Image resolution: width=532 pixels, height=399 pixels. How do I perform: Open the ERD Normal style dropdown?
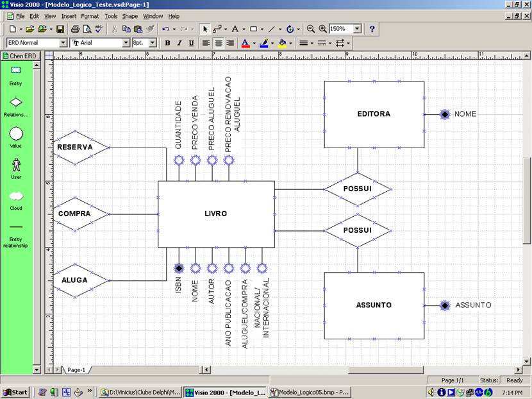coord(63,43)
